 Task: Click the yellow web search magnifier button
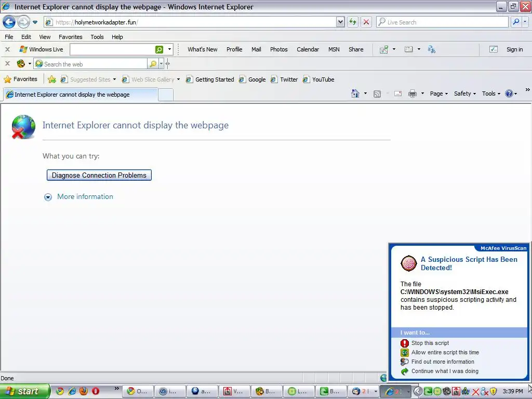[x=153, y=64]
